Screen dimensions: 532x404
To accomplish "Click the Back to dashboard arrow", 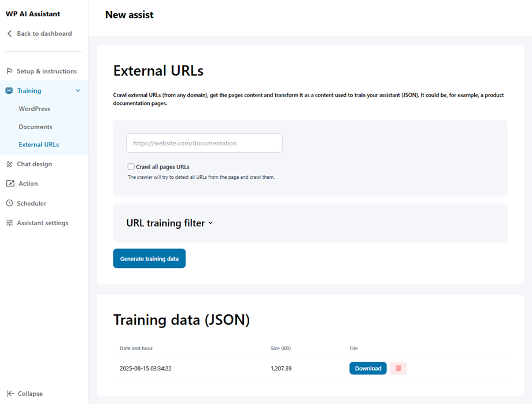I will (9, 34).
